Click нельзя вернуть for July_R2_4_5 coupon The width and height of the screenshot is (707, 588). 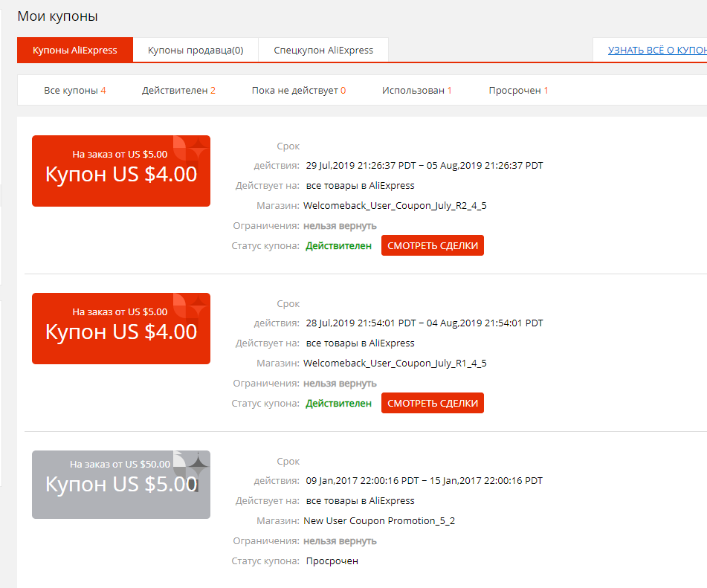coord(340,225)
